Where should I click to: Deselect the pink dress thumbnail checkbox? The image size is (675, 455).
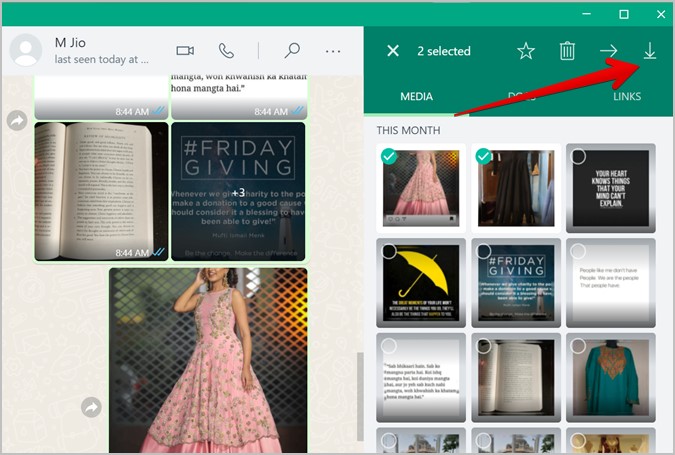coord(388,156)
